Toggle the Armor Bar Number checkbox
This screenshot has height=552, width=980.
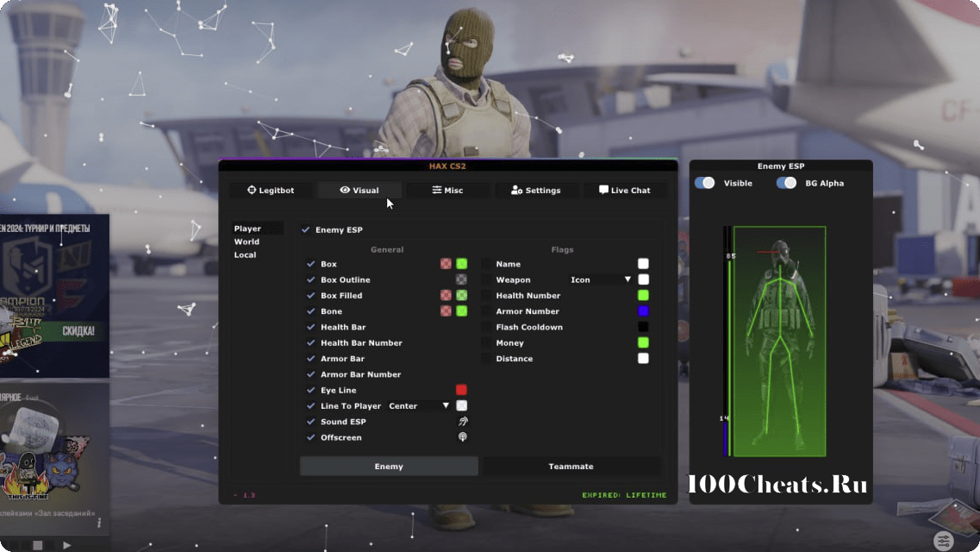click(x=310, y=373)
